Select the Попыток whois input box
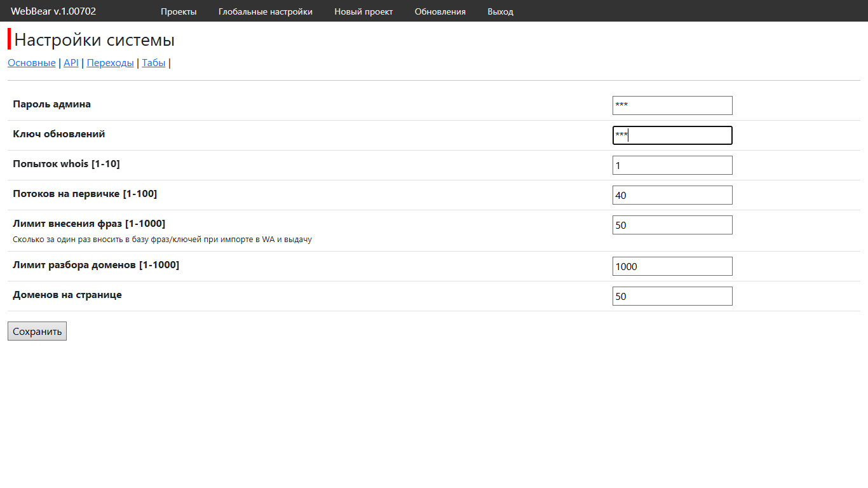Image resolution: width=868 pixels, height=488 pixels. pos(672,165)
